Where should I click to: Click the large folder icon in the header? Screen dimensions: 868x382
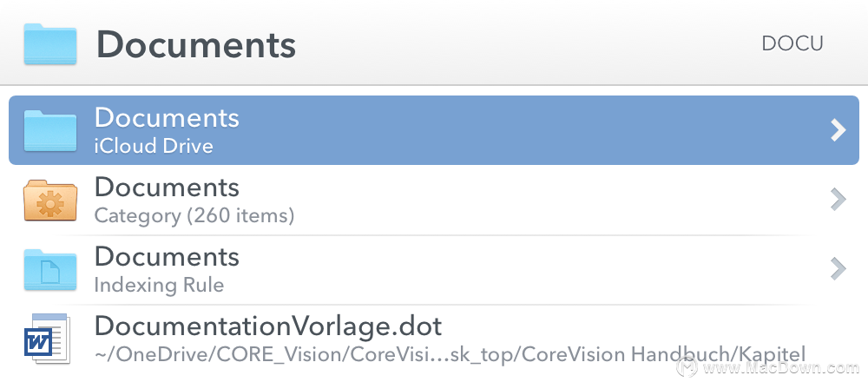pyautogui.click(x=49, y=43)
